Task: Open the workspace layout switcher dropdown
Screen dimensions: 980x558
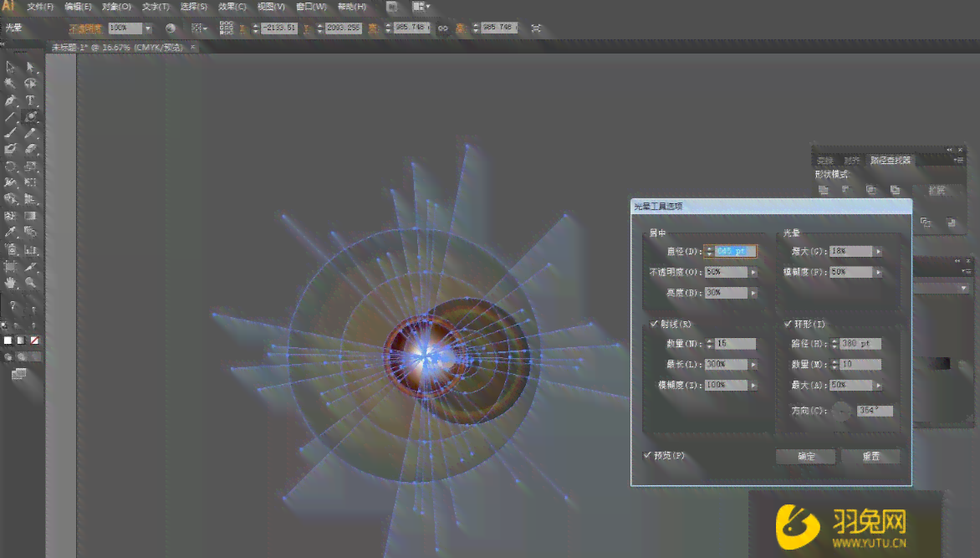Action: click(421, 7)
